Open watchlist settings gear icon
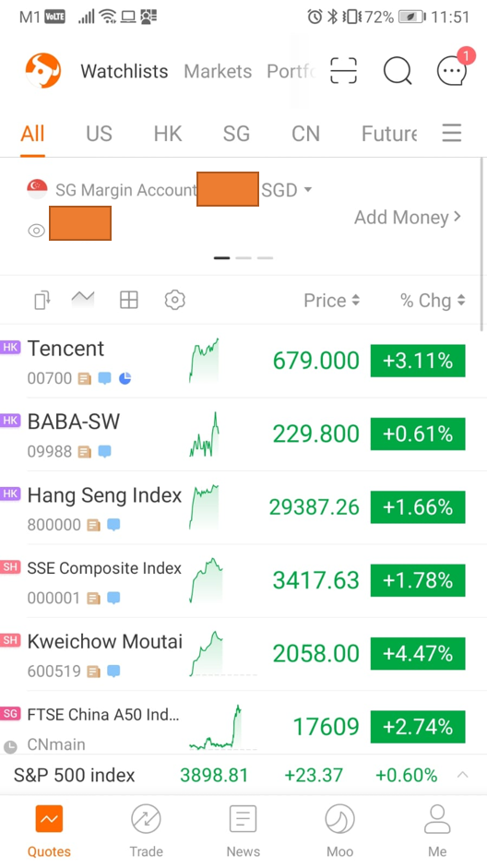 (175, 300)
